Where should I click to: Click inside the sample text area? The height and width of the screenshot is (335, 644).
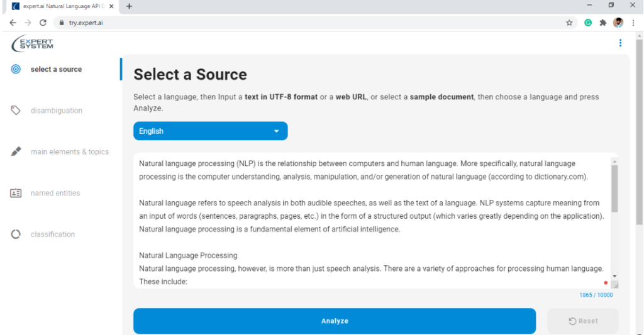pyautogui.click(x=372, y=221)
